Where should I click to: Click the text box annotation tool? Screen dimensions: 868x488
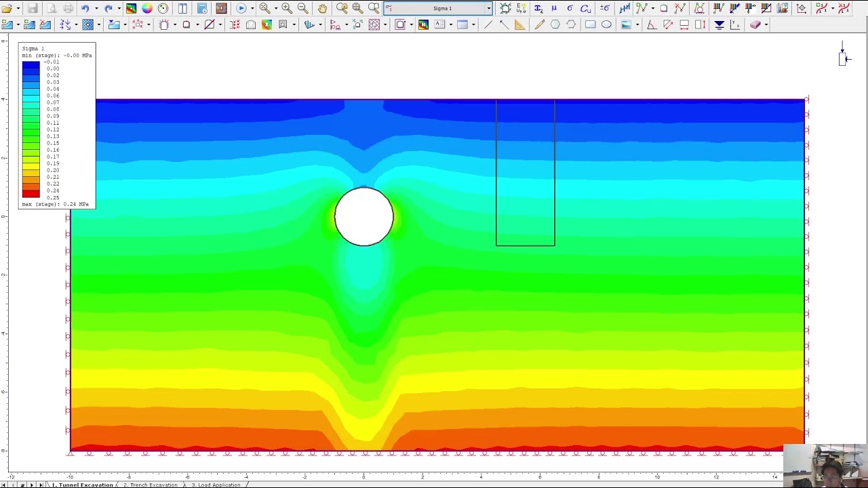[439, 24]
